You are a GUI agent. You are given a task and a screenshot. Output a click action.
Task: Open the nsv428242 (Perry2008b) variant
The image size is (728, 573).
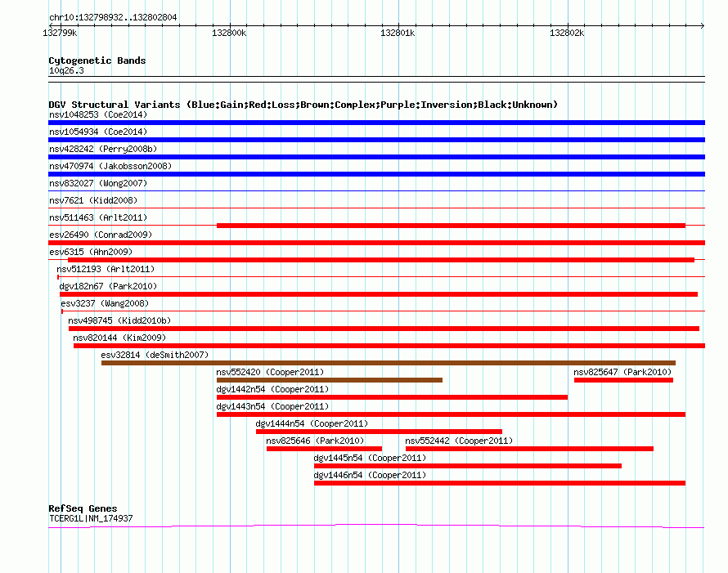103,149
